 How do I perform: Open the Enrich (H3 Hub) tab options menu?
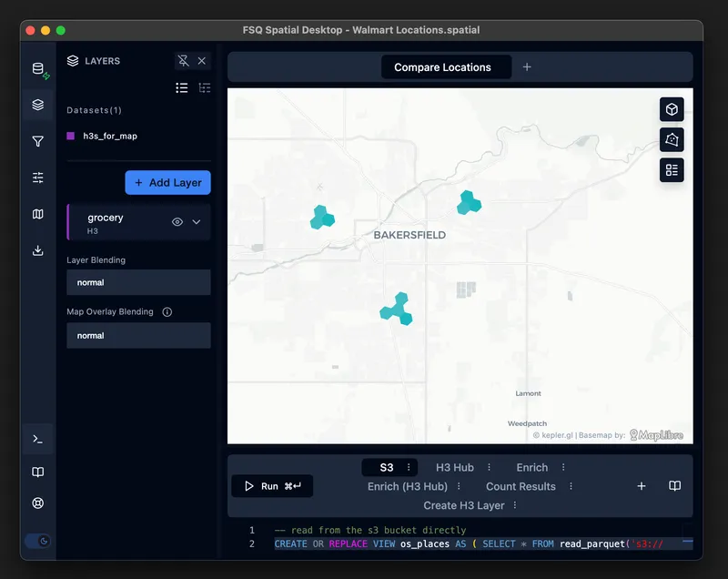point(459,486)
